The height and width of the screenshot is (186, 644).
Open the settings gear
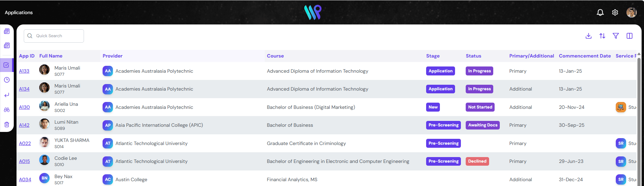coord(615,12)
